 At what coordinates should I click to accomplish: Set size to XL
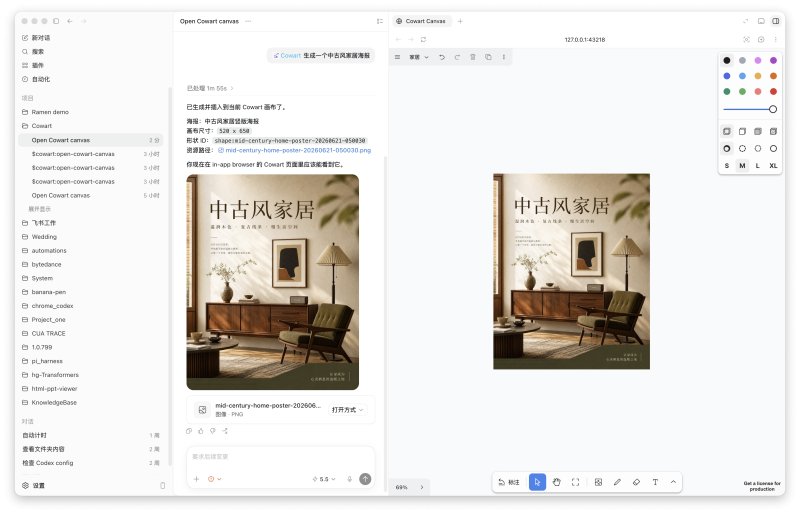(x=773, y=165)
